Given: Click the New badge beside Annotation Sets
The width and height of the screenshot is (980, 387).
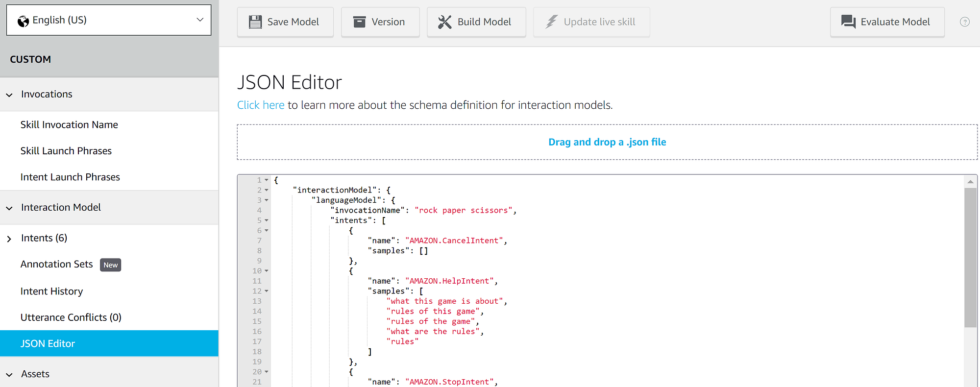Looking at the screenshot, I should click(110, 265).
